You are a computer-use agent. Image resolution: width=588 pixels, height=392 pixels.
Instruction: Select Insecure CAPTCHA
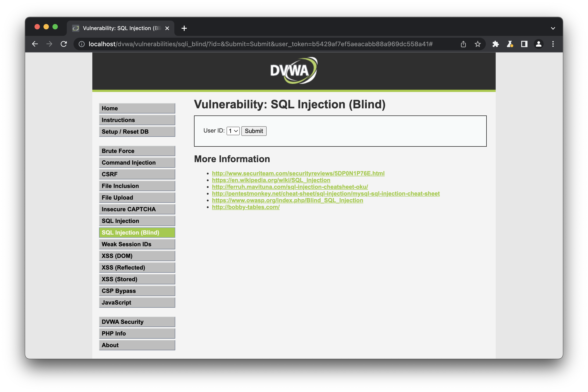137,209
